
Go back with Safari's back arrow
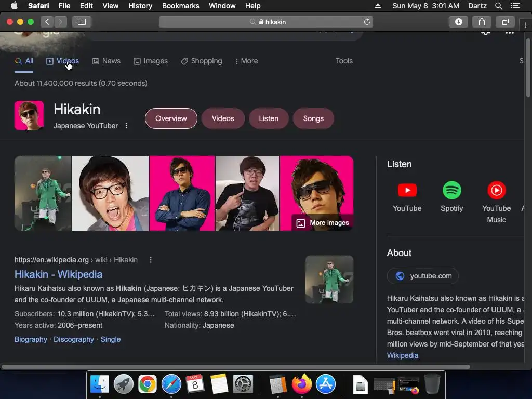47,22
